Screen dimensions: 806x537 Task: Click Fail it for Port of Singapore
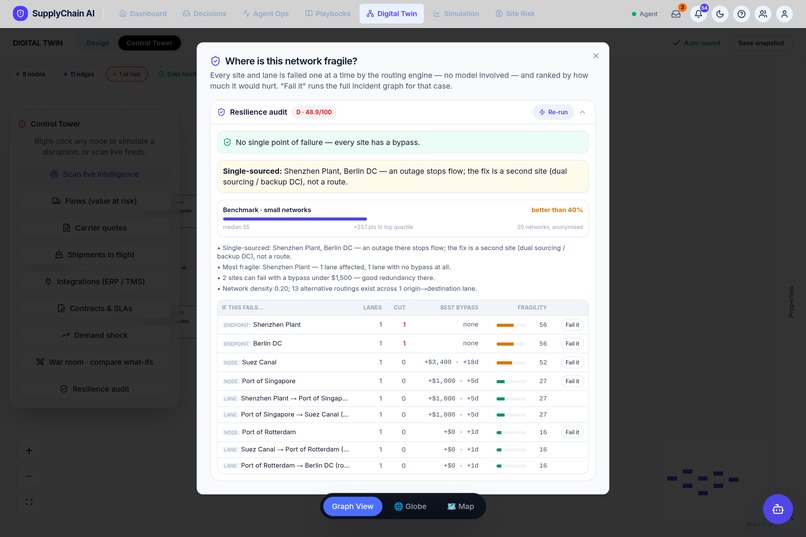click(572, 381)
